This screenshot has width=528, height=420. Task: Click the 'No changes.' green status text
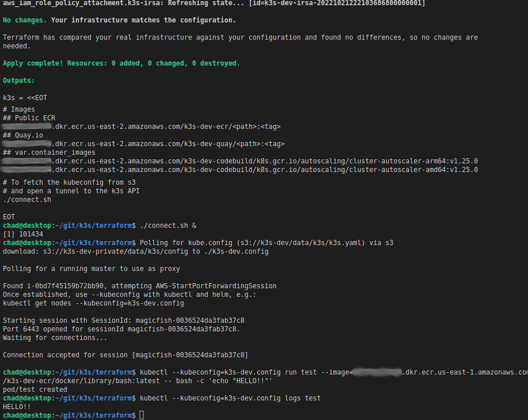coord(25,20)
